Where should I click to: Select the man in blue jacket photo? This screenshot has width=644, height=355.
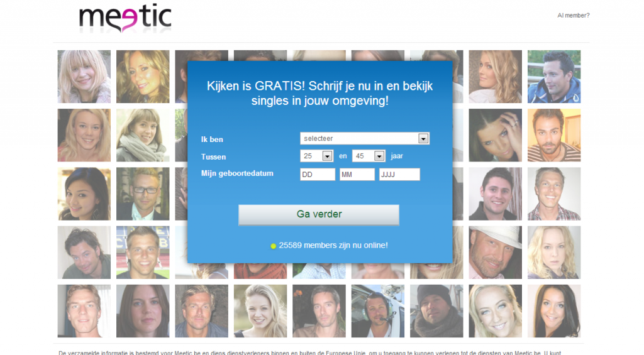pos(554,77)
